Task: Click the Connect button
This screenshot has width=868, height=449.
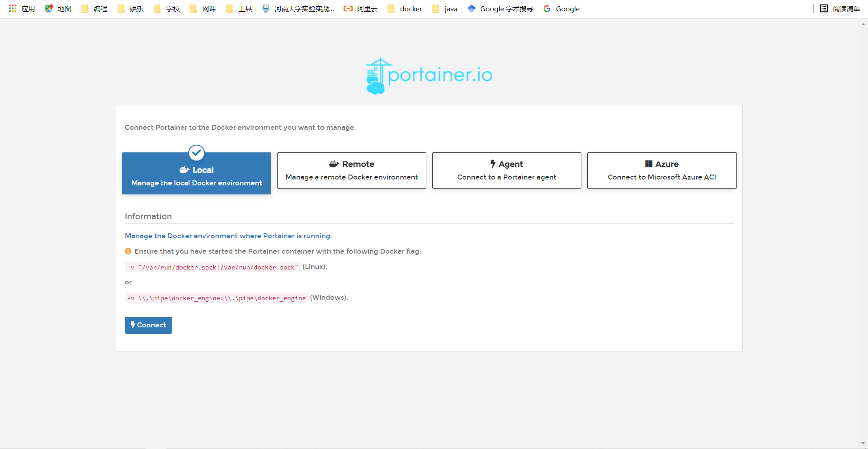Action: coord(148,325)
